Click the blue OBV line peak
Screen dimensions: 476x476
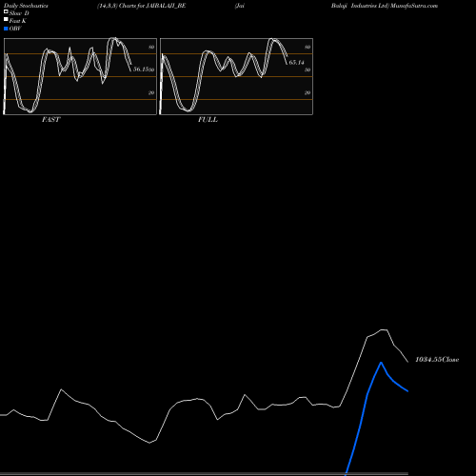click(381, 363)
